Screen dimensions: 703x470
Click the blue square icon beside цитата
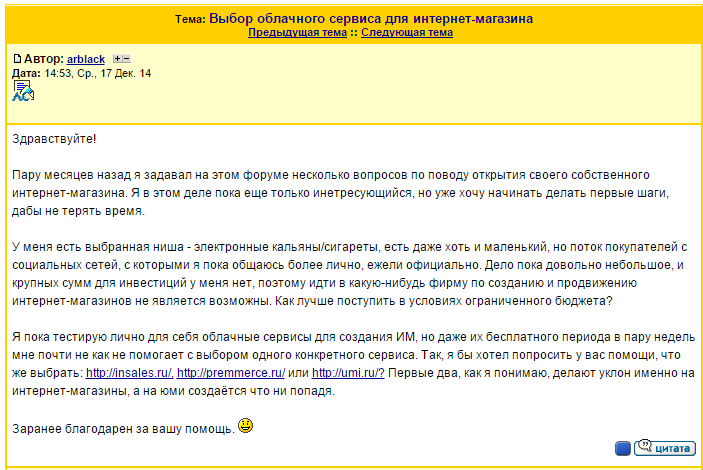(x=623, y=448)
